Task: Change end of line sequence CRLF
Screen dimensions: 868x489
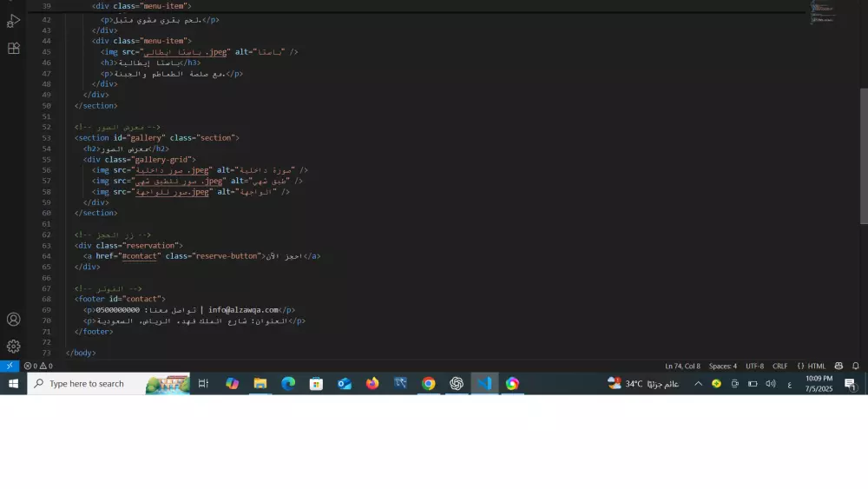Action: pos(780,366)
